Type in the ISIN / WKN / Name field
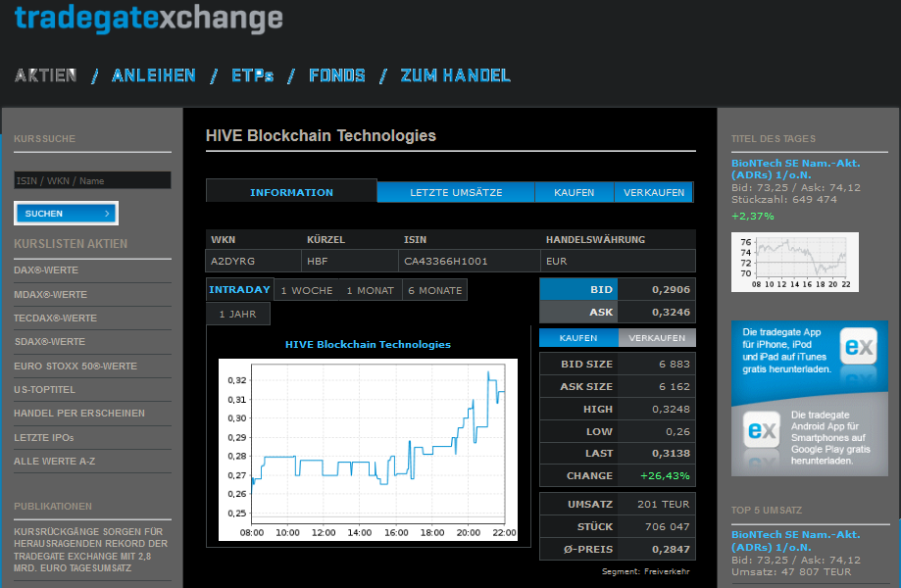Viewport: 901px width, 588px height. coord(92,180)
